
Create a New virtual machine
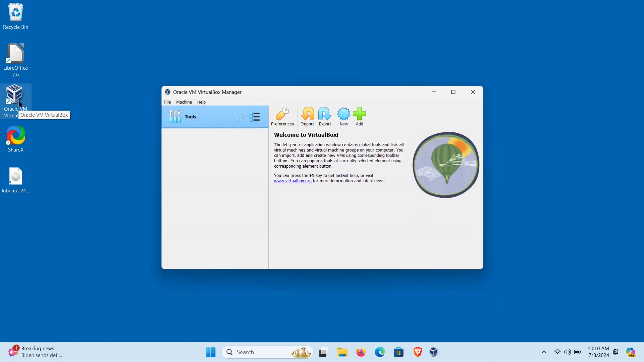pos(343,116)
